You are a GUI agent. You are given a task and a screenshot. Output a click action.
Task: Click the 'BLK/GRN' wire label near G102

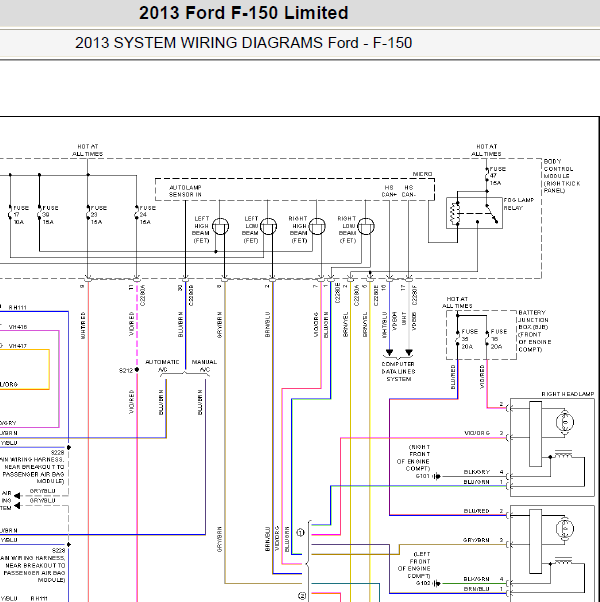(476, 579)
